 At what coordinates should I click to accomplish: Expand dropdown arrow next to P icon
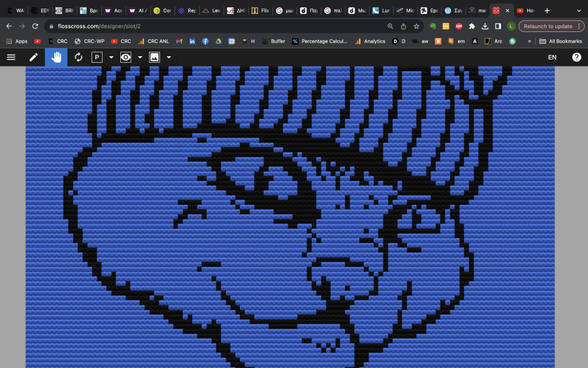(x=111, y=58)
